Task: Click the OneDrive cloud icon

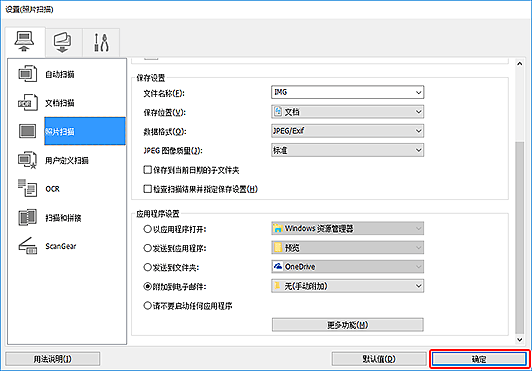Action: 278,266
